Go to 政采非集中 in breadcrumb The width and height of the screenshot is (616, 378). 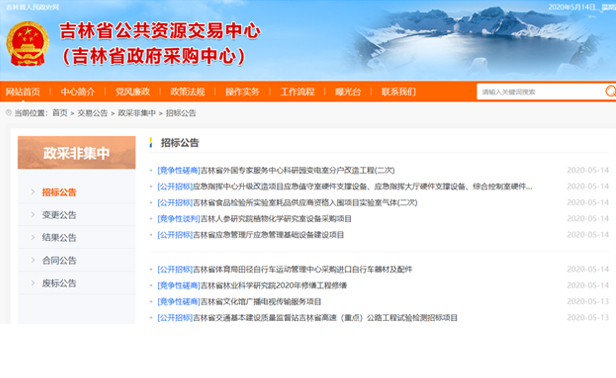point(137,113)
